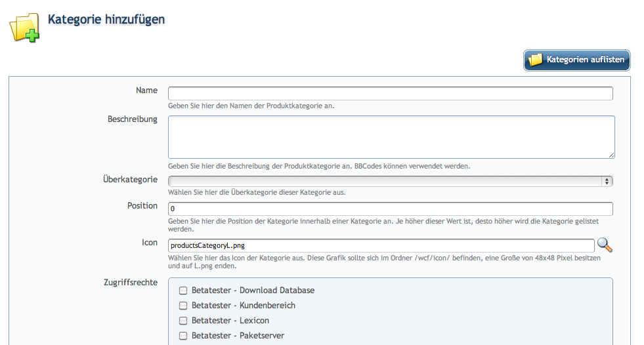Click the magnifier icon next to the Icon field

605,245
